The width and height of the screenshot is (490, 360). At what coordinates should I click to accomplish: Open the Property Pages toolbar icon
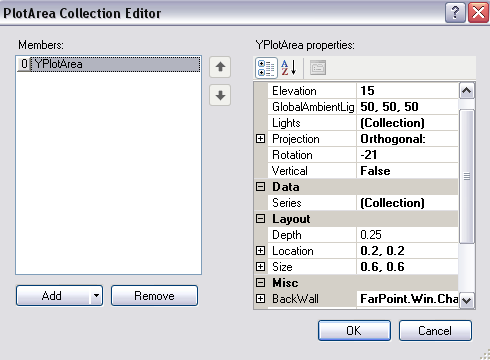(x=318, y=68)
